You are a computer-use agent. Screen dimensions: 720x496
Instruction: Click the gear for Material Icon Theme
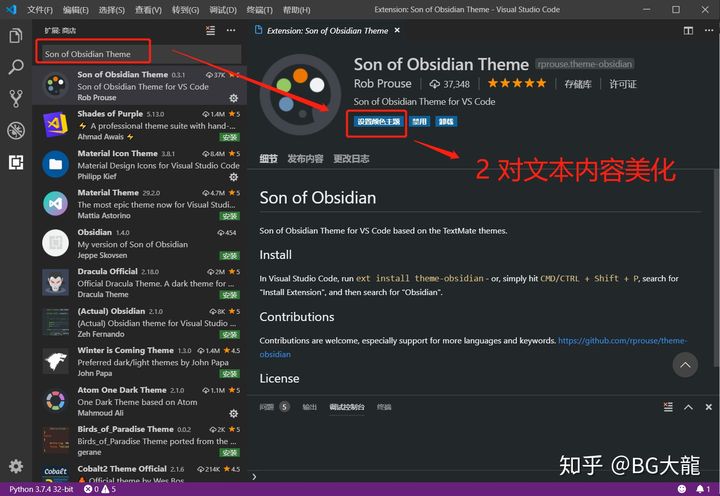point(233,177)
